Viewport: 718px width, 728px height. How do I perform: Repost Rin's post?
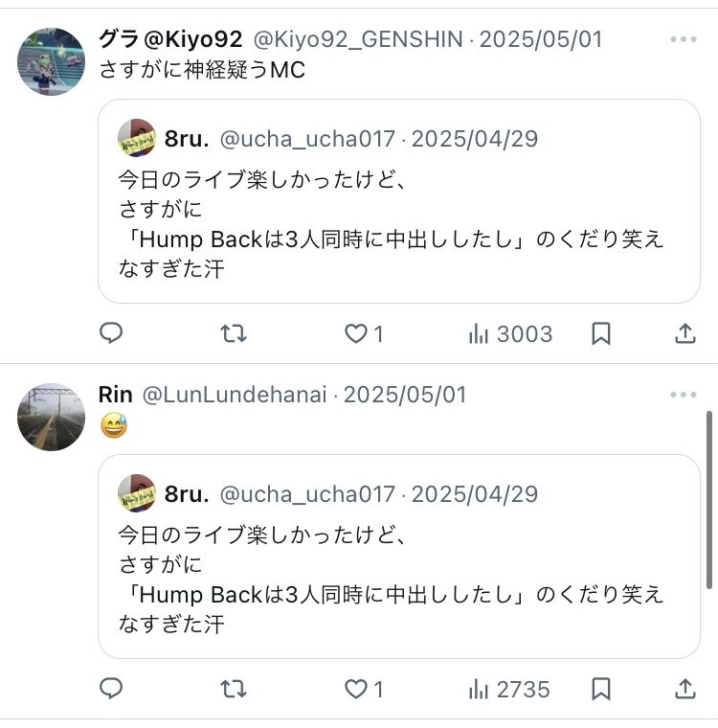click(x=234, y=689)
